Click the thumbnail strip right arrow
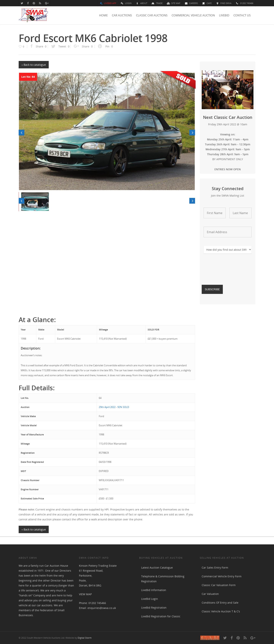 pos(192,201)
